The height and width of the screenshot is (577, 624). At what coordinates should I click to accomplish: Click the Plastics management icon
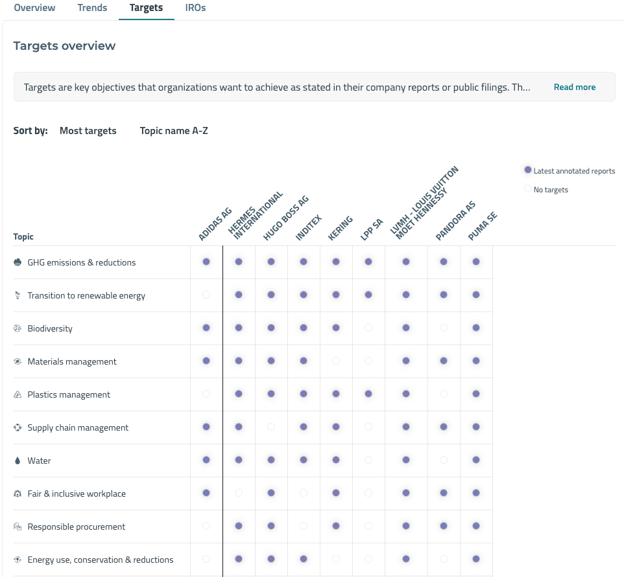pyautogui.click(x=18, y=394)
